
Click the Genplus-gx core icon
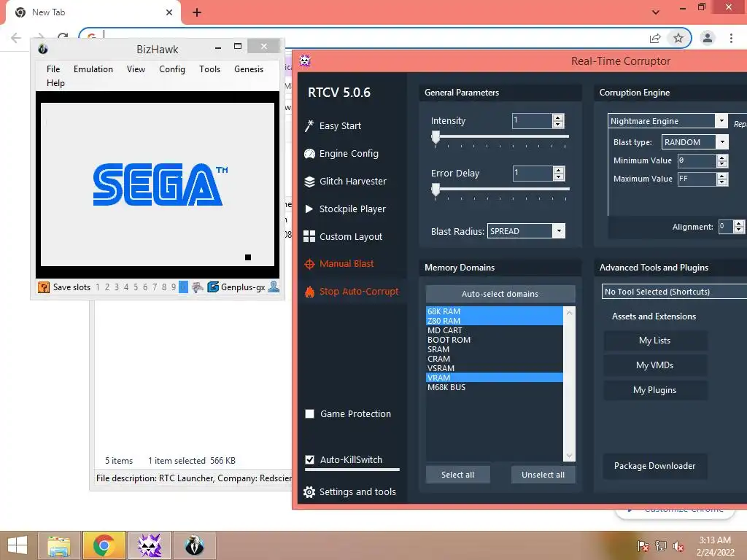click(213, 287)
